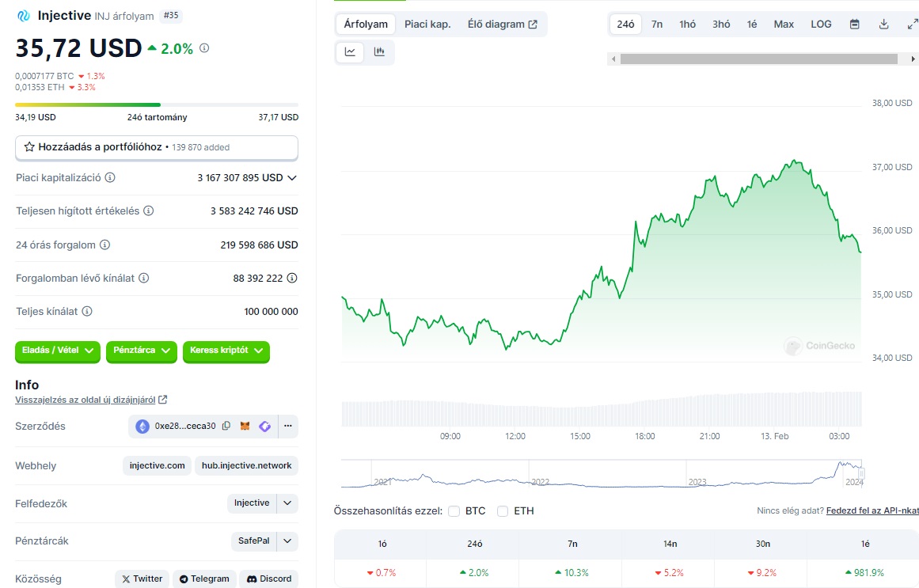Viewport: 919px width, 588px height.
Task: Click Hozzáadás a portfólióhoz button
Action: (157, 147)
